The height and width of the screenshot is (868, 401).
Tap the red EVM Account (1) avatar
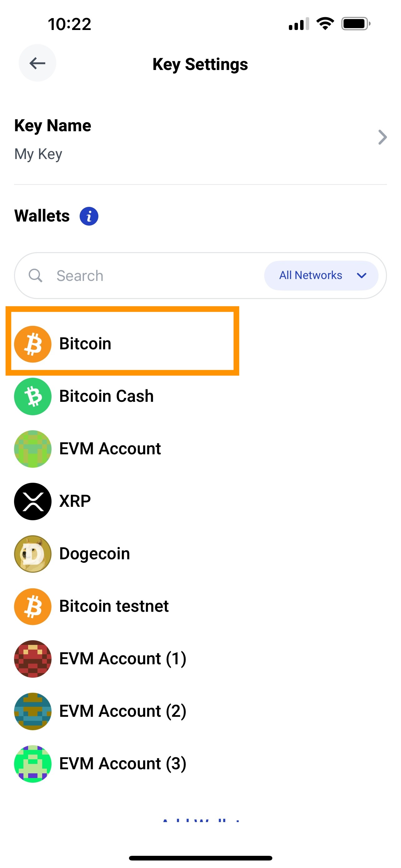(x=33, y=659)
